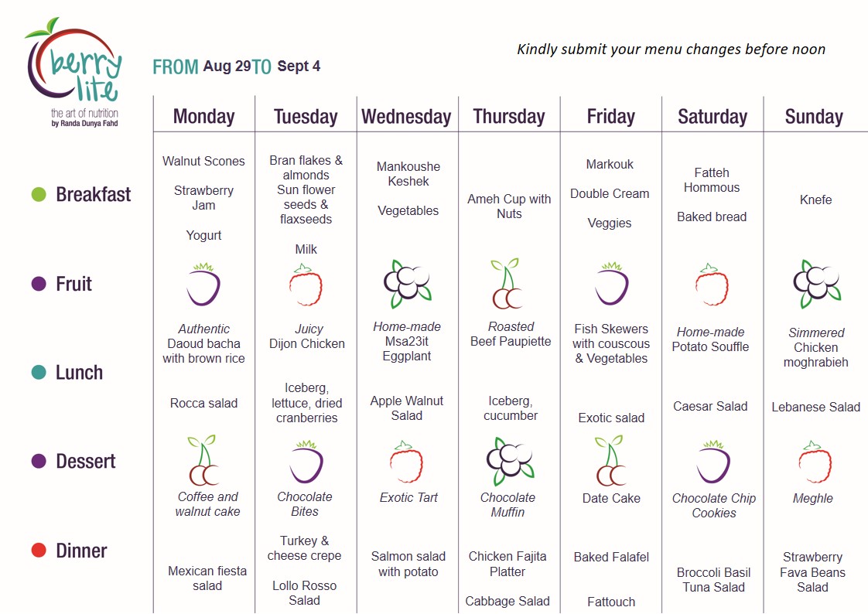Click Monday's purple berry fruit icon
868x614 pixels.
click(x=203, y=285)
